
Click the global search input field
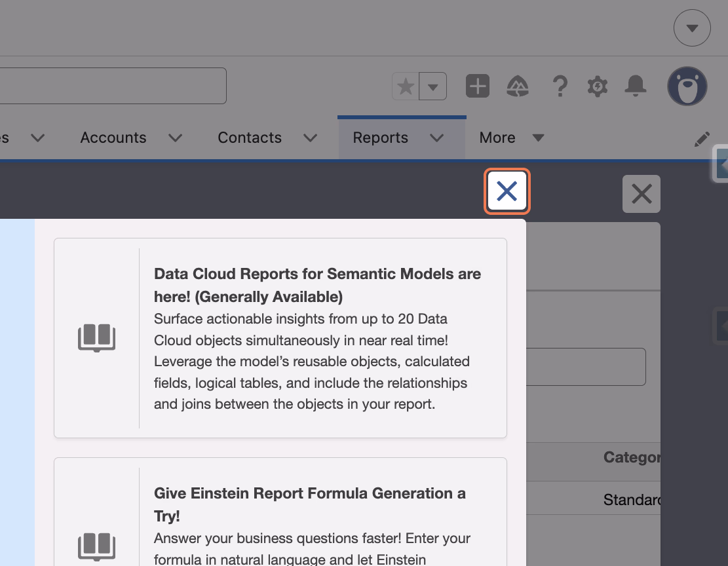point(113,86)
